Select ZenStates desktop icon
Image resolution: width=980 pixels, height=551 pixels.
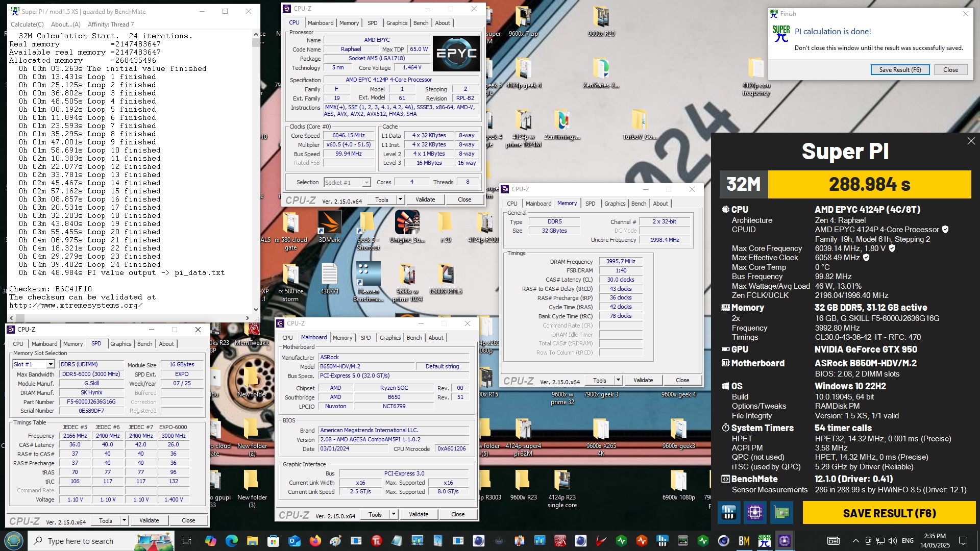click(x=601, y=73)
